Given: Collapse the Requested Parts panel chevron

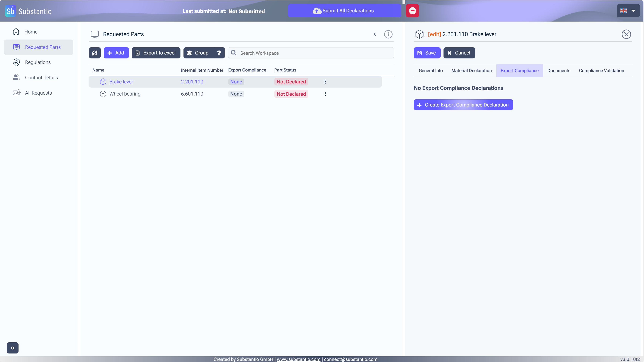Looking at the screenshot, I should click(375, 34).
